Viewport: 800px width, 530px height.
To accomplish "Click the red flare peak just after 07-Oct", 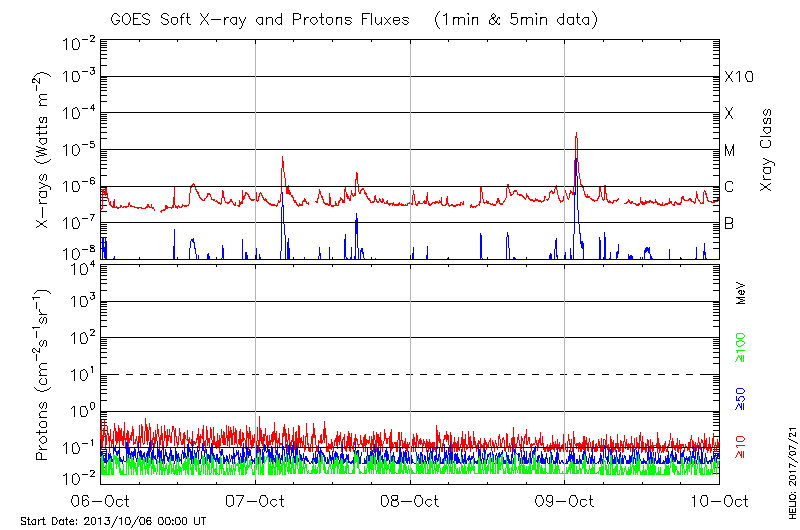I will coord(283,158).
